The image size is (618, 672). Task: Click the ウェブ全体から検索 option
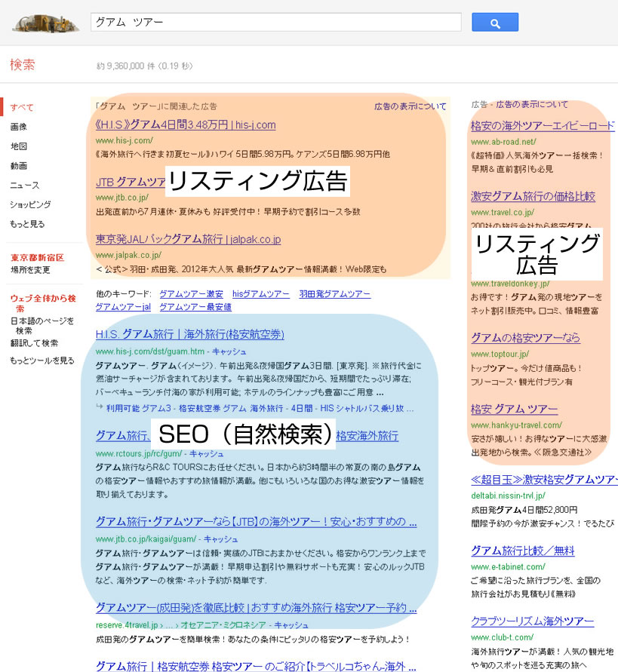point(43,303)
